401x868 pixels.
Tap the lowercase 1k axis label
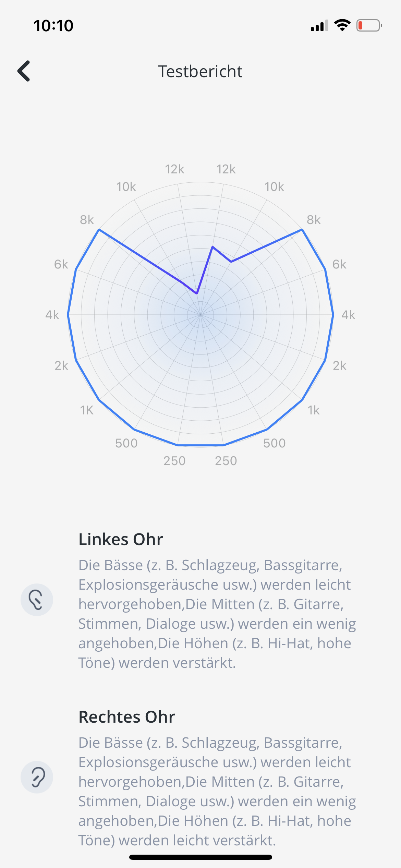(314, 410)
